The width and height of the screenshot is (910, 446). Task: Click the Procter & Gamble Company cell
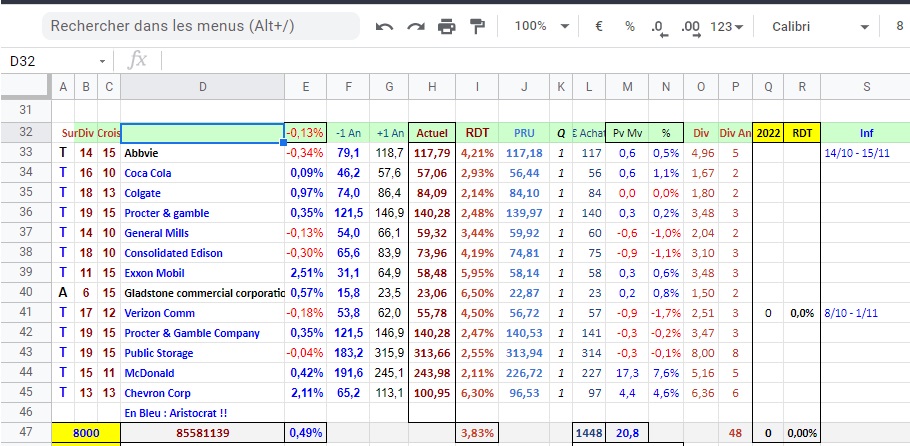pos(203,333)
